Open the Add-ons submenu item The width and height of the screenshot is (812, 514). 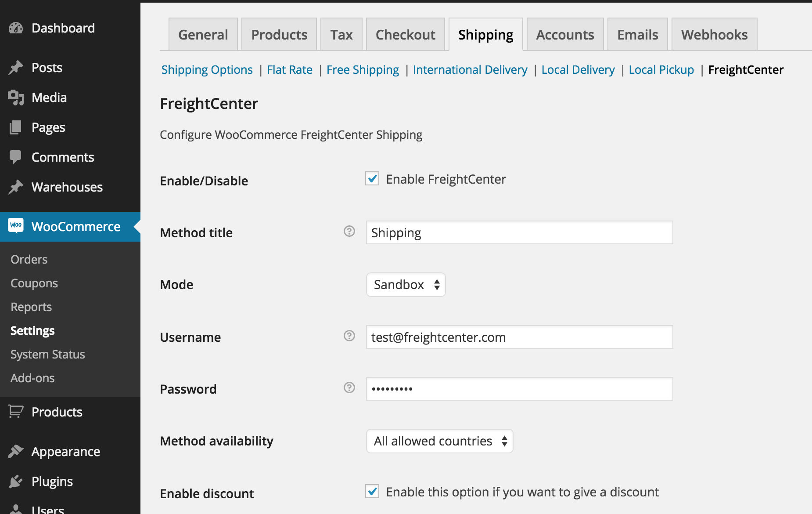pyautogui.click(x=32, y=378)
